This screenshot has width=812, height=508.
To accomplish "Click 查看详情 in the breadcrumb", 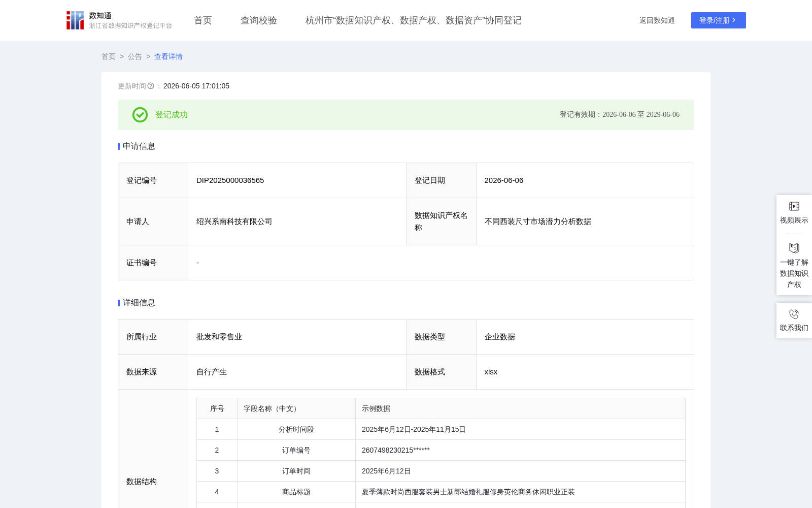I will coord(168,56).
